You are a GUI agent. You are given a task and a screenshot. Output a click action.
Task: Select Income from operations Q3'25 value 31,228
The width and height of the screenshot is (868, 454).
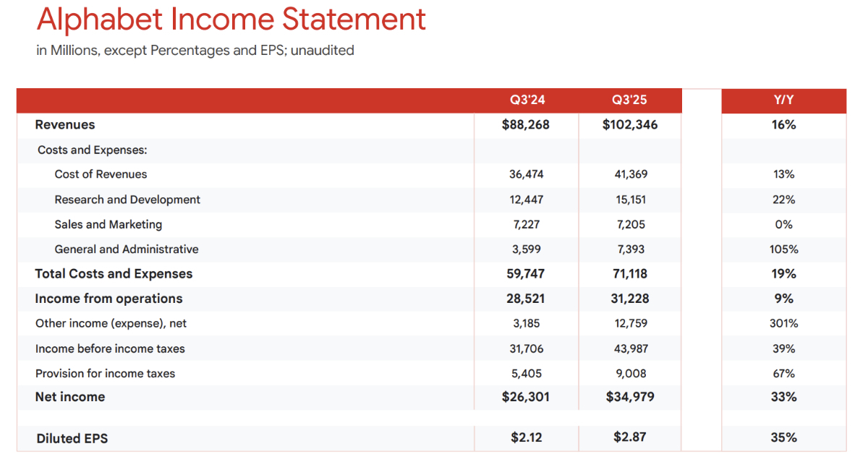[x=631, y=299]
